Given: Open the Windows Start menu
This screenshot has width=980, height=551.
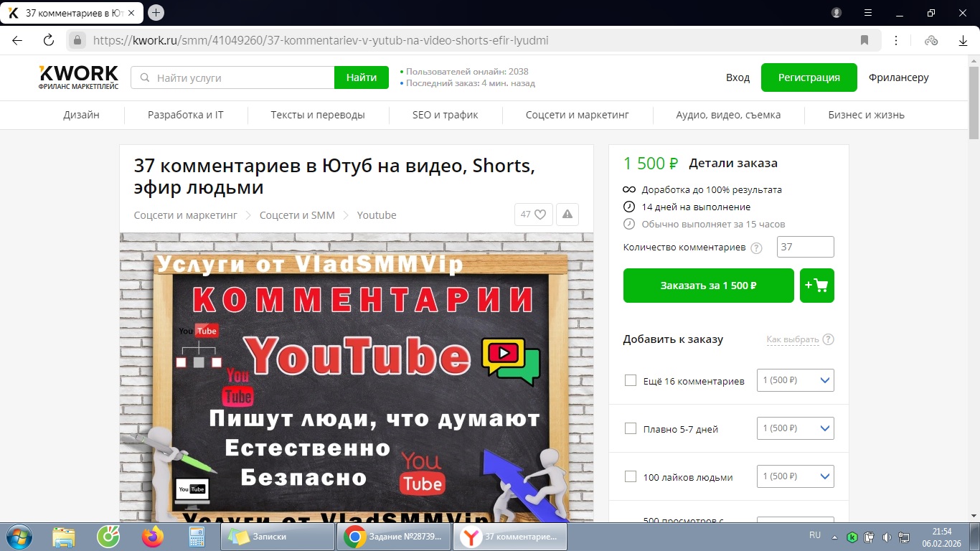Looking at the screenshot, I should pyautogui.click(x=18, y=537).
